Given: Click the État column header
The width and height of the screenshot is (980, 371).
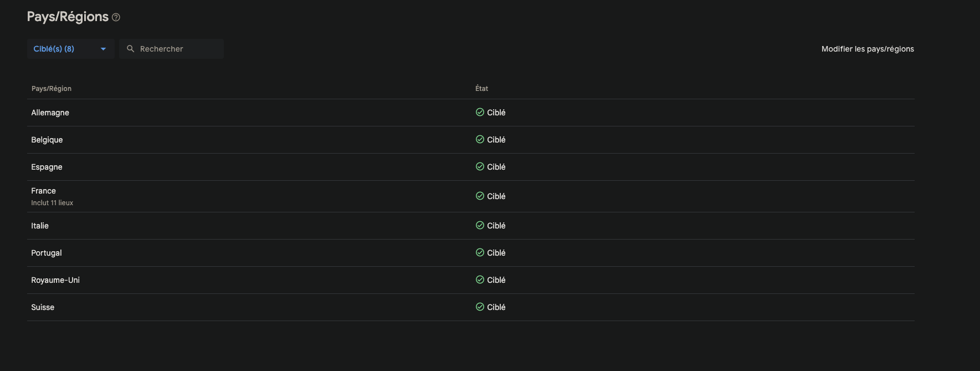Looking at the screenshot, I should tap(481, 89).
